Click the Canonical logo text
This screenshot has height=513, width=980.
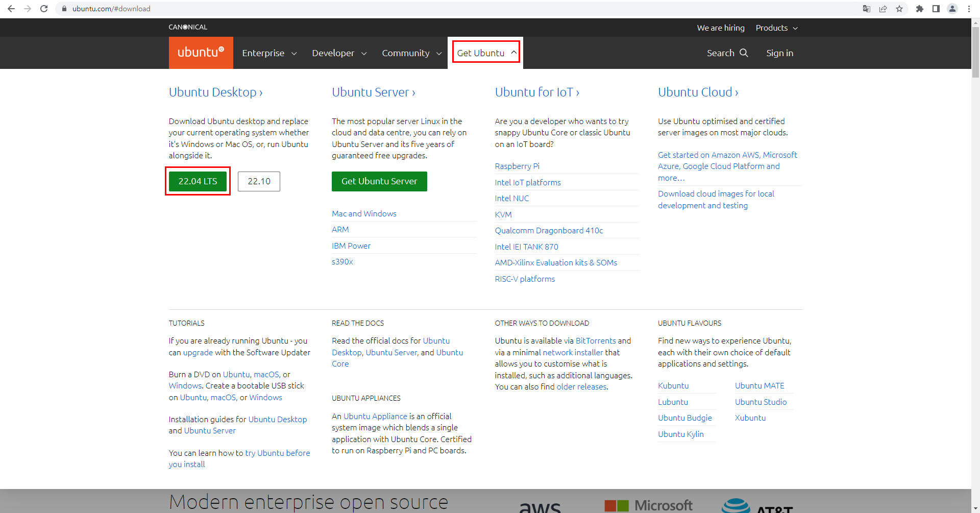pos(188,27)
